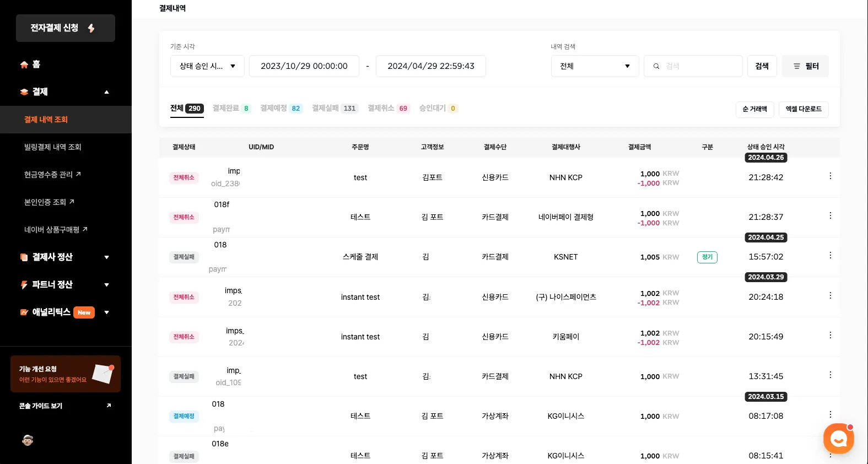Click the start date field 2023/10/29

304,66
